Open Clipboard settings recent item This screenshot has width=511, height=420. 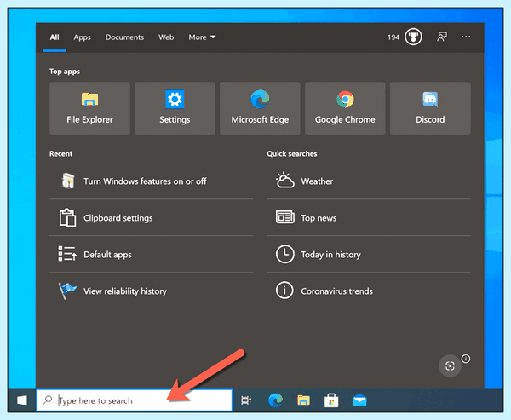click(x=152, y=218)
